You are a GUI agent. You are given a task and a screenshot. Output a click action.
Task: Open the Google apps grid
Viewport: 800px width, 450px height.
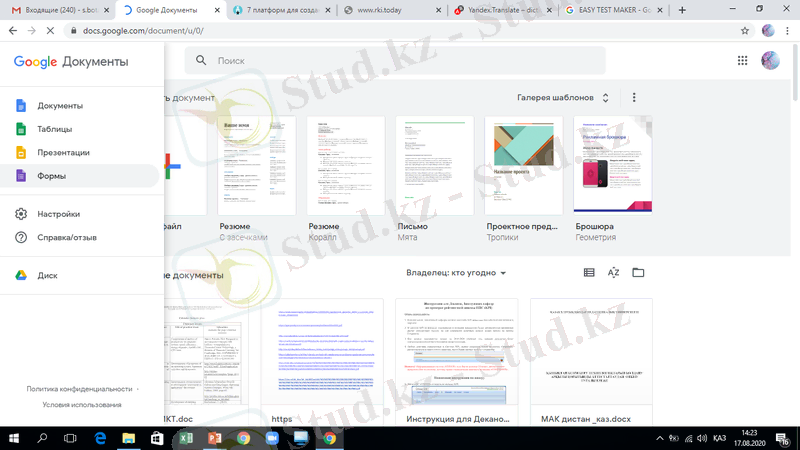click(x=742, y=61)
